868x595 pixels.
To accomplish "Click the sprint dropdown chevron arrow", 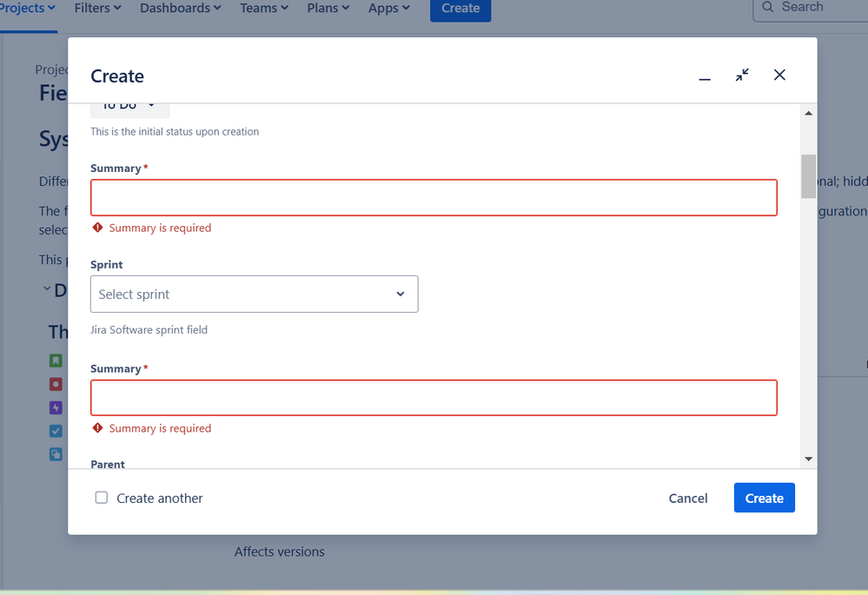I will (401, 294).
